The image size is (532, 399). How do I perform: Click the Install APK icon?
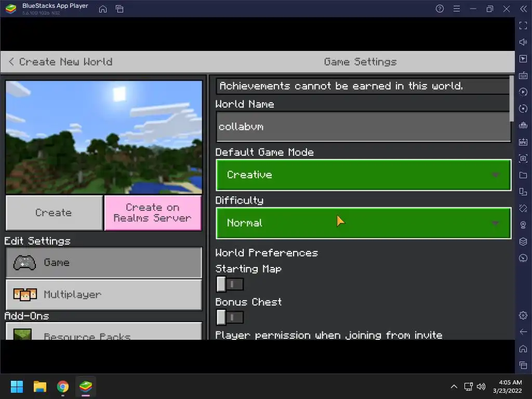523,142
